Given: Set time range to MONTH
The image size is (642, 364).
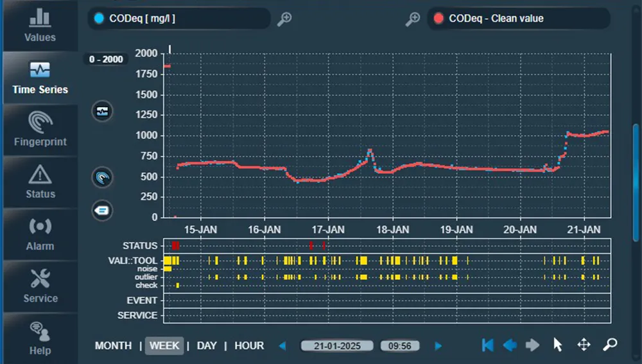Looking at the screenshot, I should (x=113, y=345).
